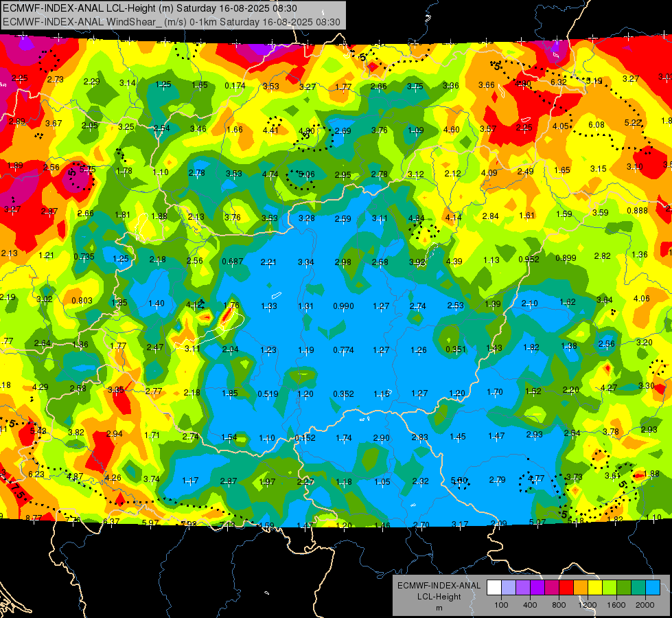This screenshot has height=618, width=672.
Task: Click the legend tick label 100
Action: pyautogui.click(x=502, y=605)
